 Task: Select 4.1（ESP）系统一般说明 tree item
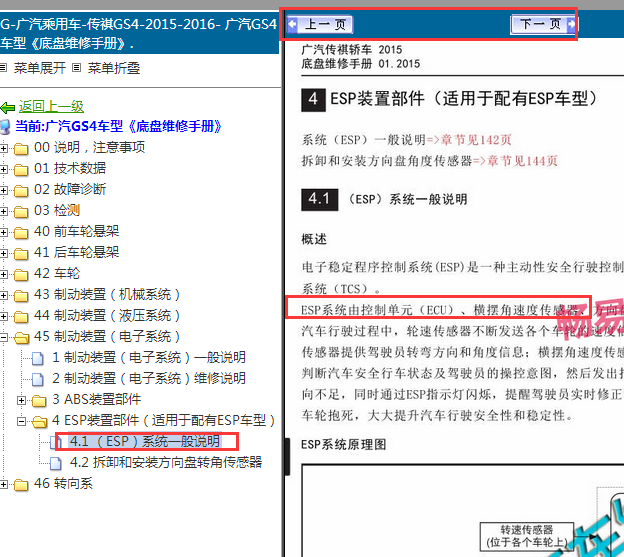145,441
